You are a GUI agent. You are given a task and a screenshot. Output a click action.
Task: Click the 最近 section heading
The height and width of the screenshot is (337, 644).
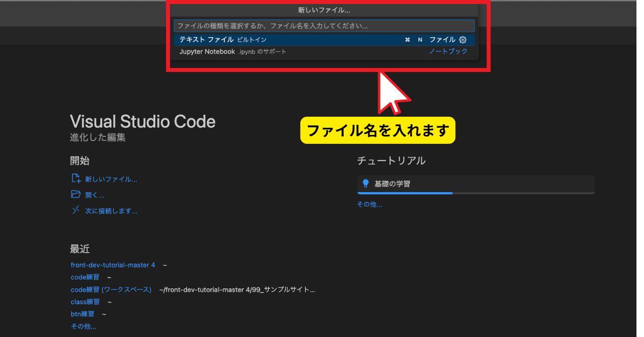point(80,249)
